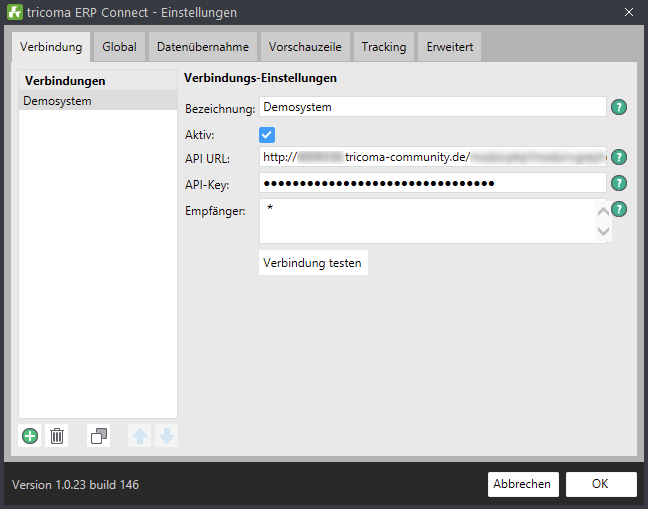This screenshot has width=648, height=509.
Task: Uncheck the Aktiv checkbox
Action: [x=267, y=135]
